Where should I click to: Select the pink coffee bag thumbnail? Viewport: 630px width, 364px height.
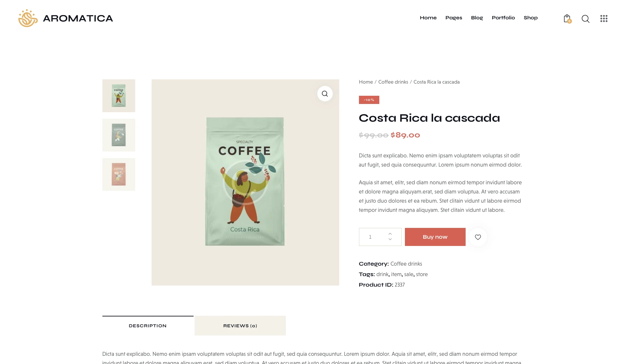click(119, 174)
